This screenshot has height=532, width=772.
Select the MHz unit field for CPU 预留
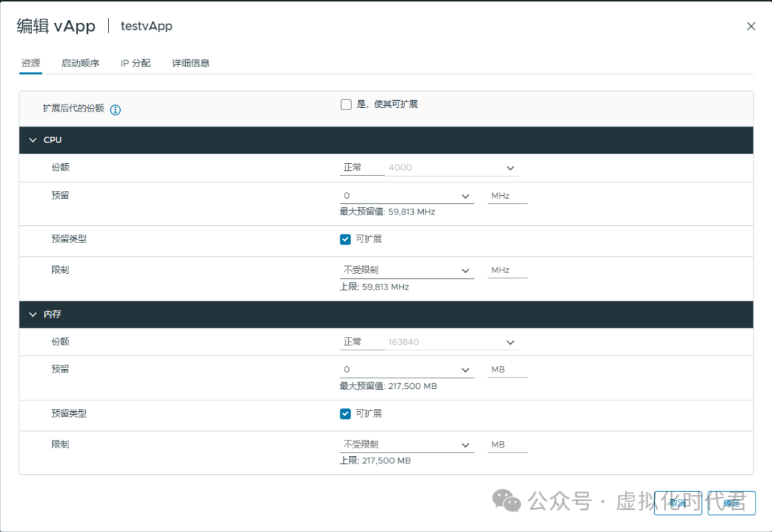[x=507, y=196]
